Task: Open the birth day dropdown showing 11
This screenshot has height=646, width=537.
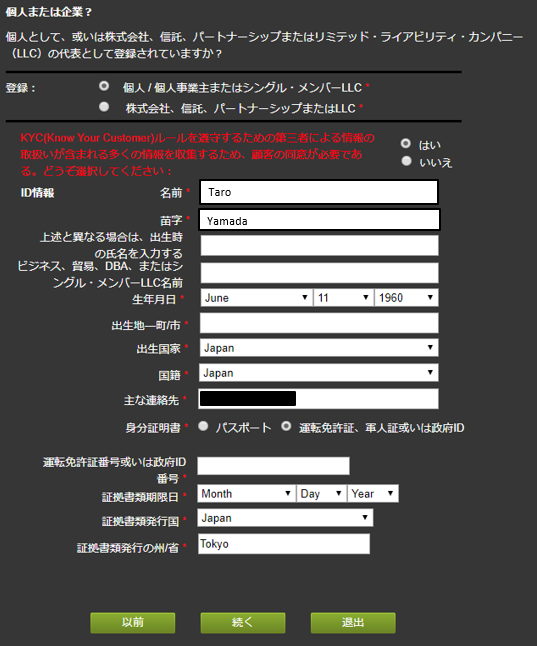Action: [x=343, y=297]
